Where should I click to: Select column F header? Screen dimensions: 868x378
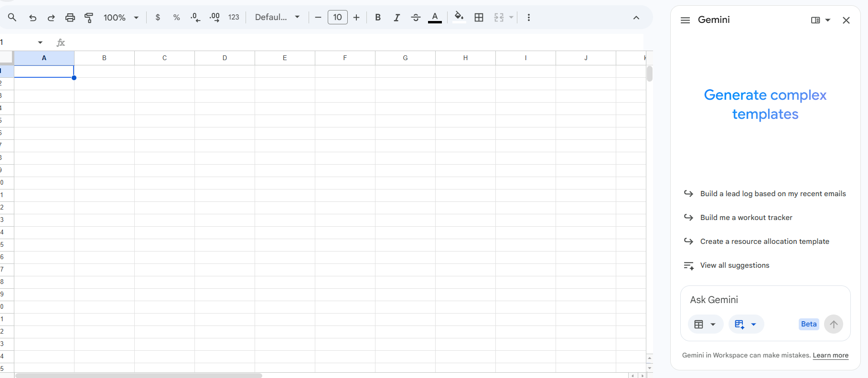tap(345, 58)
